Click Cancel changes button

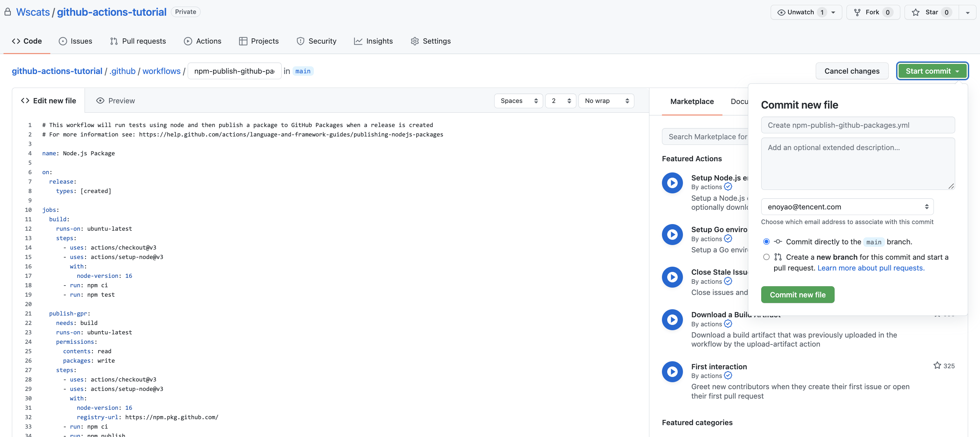[x=852, y=71]
